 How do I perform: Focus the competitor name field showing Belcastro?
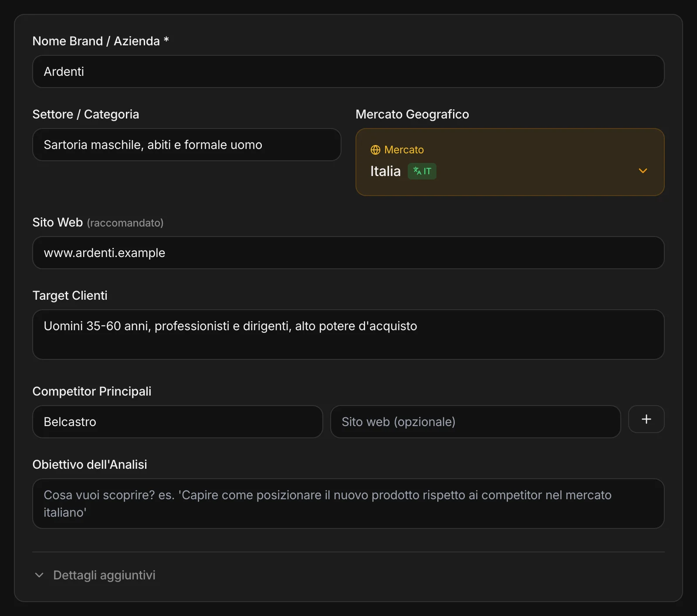point(177,422)
